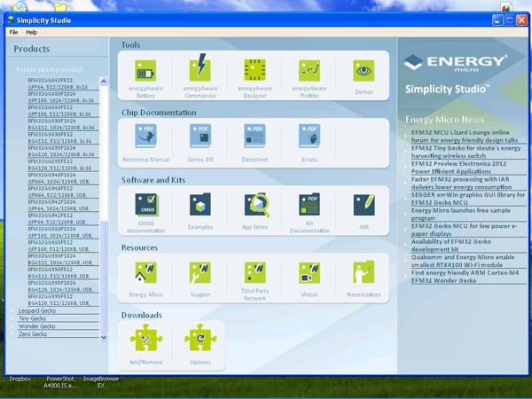Expand the Tiny Gecko product group
The image size is (532, 399).
click(x=32, y=318)
